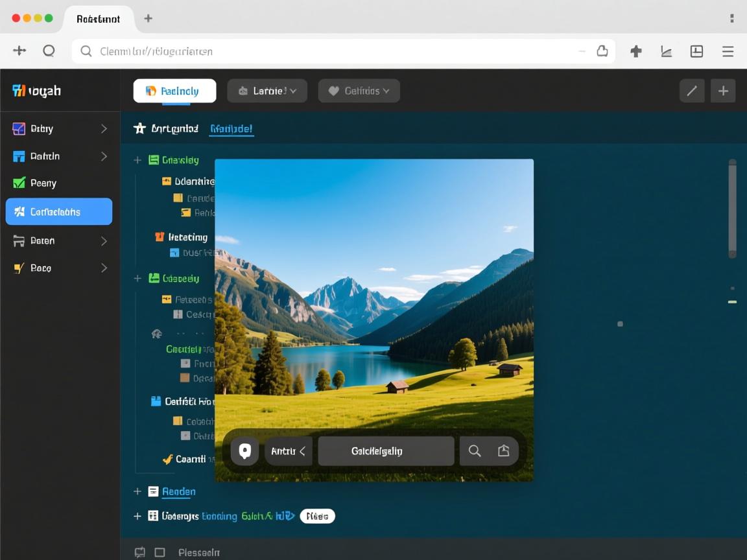Expand the Bebry sidebar item chevron
This screenshot has height=560, width=747.
click(x=104, y=129)
